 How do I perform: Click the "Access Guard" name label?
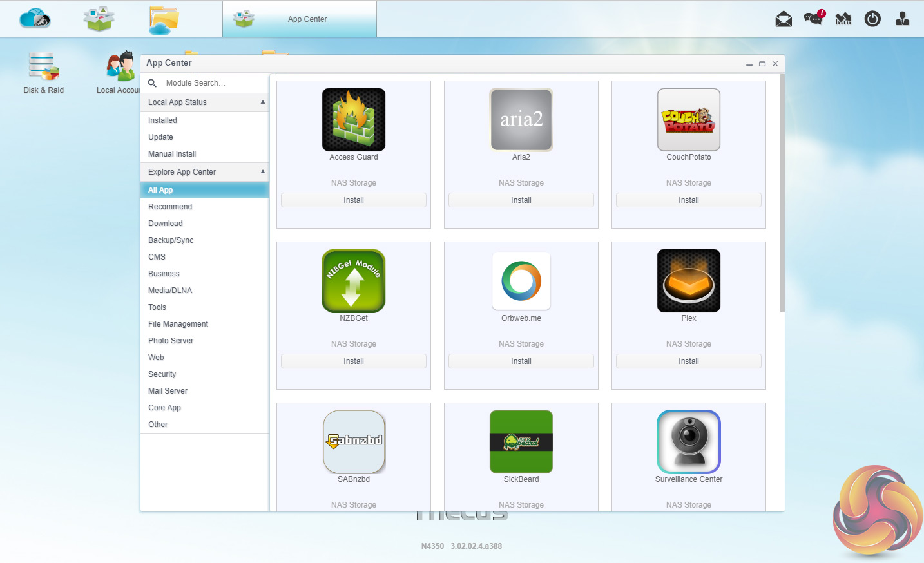(354, 157)
